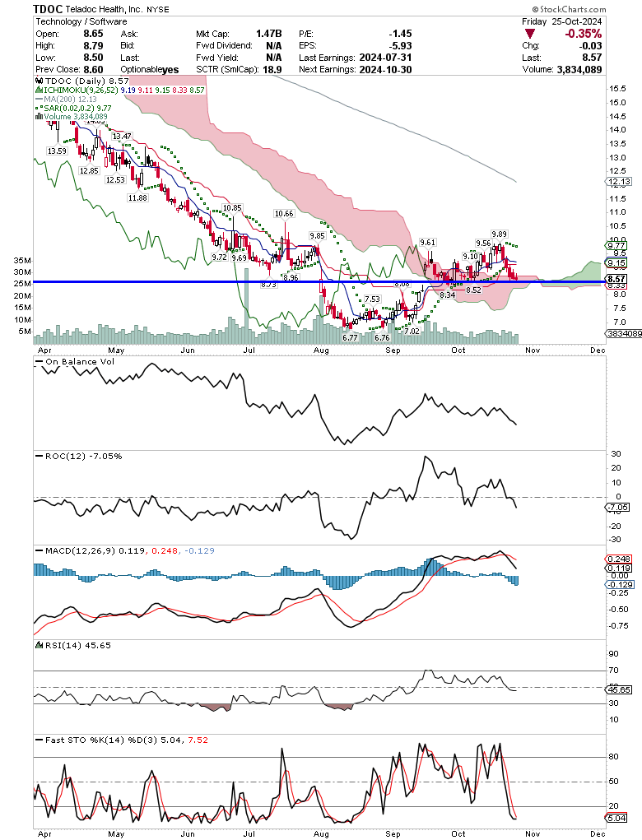The width and height of the screenshot is (642, 840).
Task: Click the ROC(12) -7.05% panel label
Action: (x=79, y=456)
